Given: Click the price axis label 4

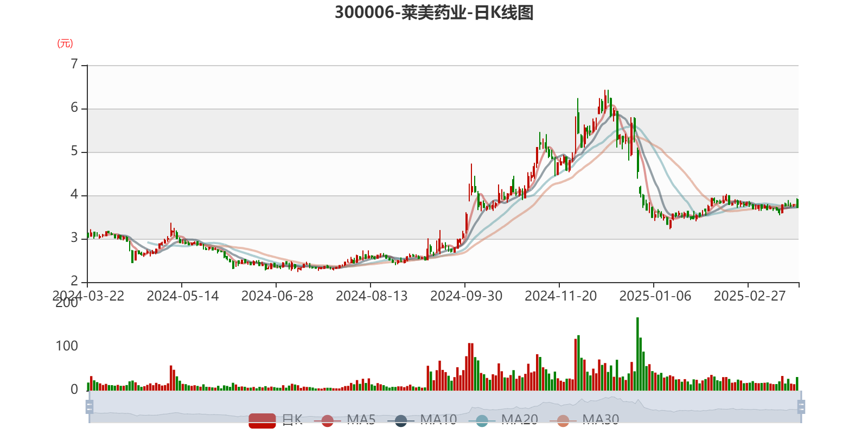Looking at the screenshot, I should (x=74, y=195).
